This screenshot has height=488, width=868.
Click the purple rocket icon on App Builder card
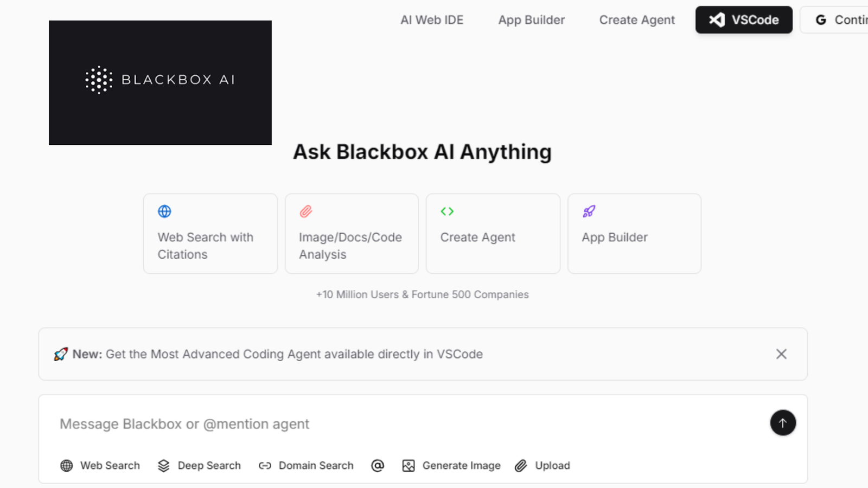tap(589, 211)
